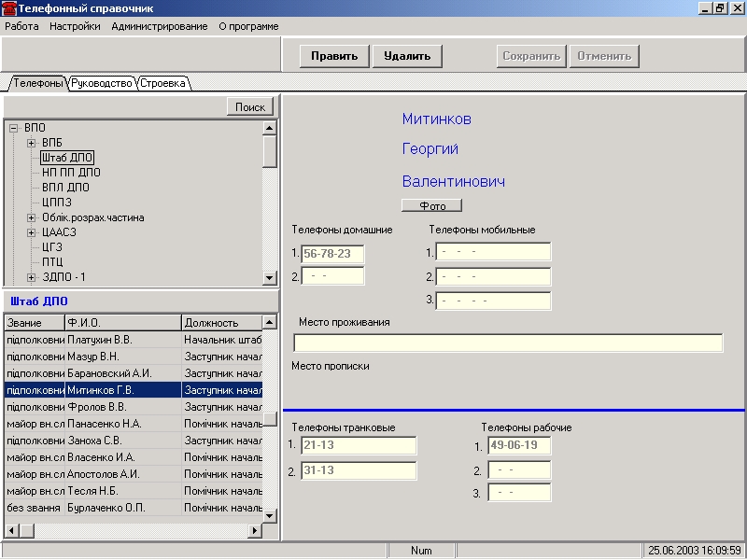Click staff table scrollbar up arrow
Image resolution: width=747 pixels, height=560 pixels.
tap(269, 322)
